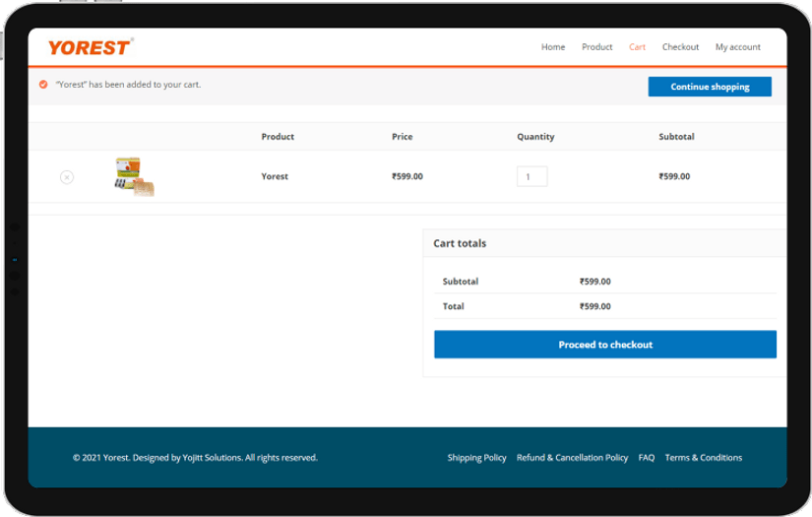Click the Total label in cart totals

(453, 306)
